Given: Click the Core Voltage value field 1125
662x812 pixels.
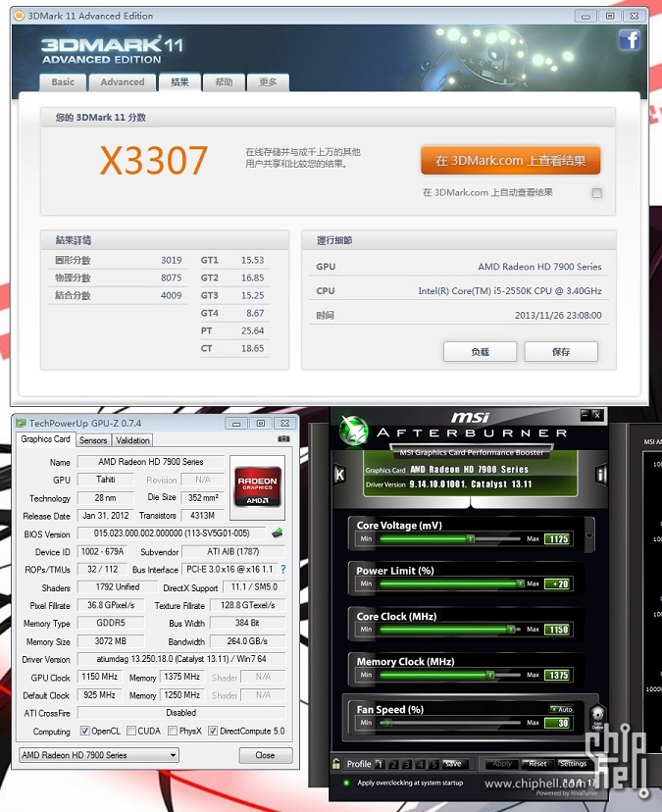Looking at the screenshot, I should click(558, 539).
